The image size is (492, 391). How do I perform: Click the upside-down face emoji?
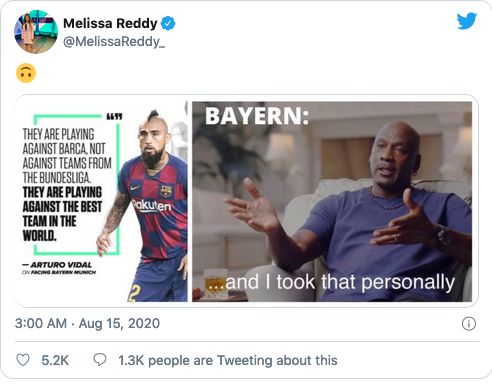26,73
